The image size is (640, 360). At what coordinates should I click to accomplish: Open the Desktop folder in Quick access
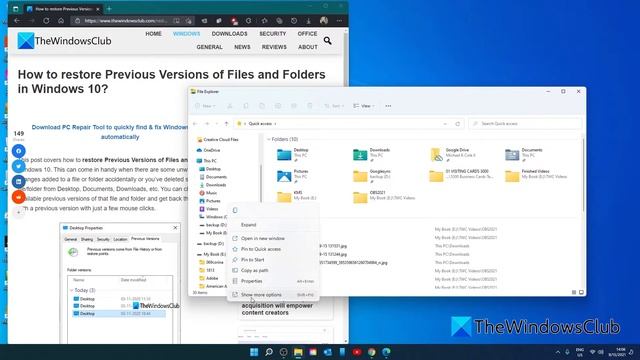(x=293, y=155)
